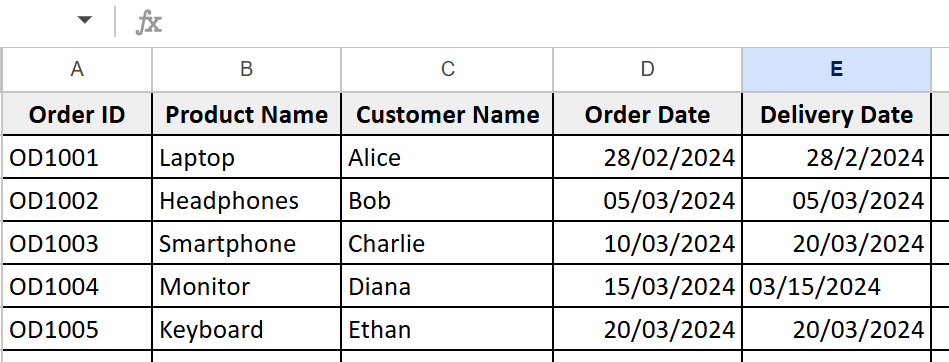
Task: Click the fx function icon
Action: [x=148, y=22]
